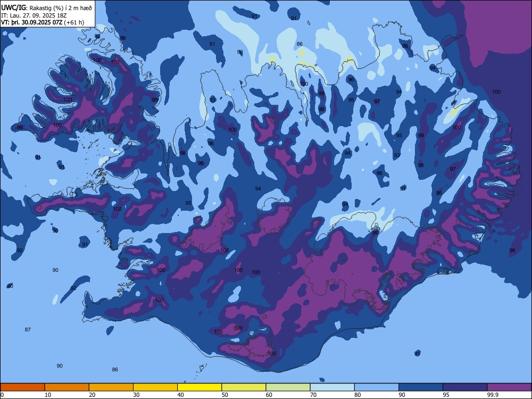This screenshot has height=399, width=532.
Task: Choose the medium blue 90–95 legend swatch
Action: tap(421, 387)
